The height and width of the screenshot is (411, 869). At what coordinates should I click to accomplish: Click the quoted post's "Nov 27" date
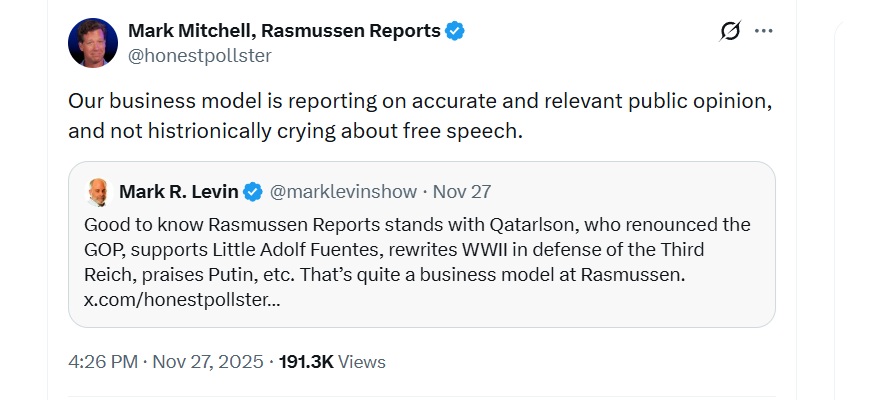click(x=461, y=191)
